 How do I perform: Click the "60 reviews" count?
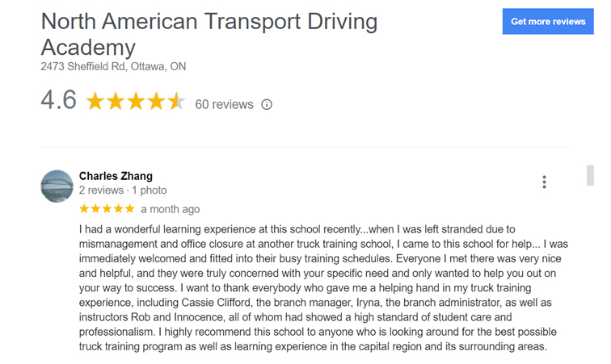click(x=224, y=104)
